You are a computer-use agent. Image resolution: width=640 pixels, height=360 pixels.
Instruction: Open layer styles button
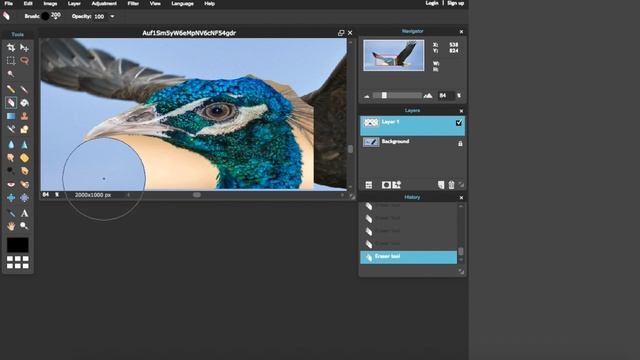(x=396, y=185)
